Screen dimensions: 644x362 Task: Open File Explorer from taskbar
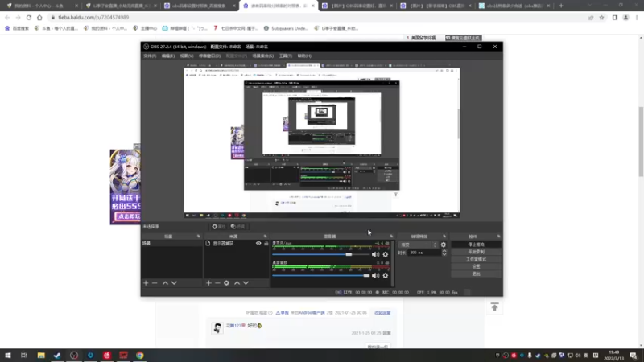41,355
